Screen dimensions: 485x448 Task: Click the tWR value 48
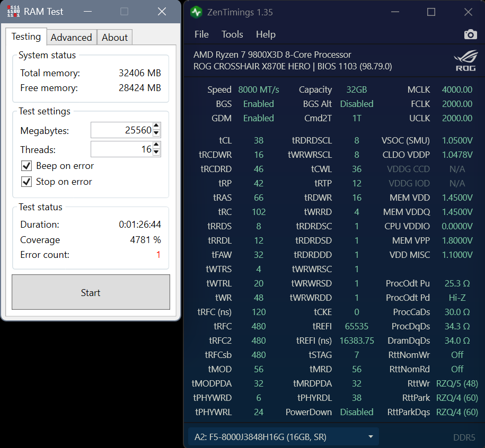point(259,298)
